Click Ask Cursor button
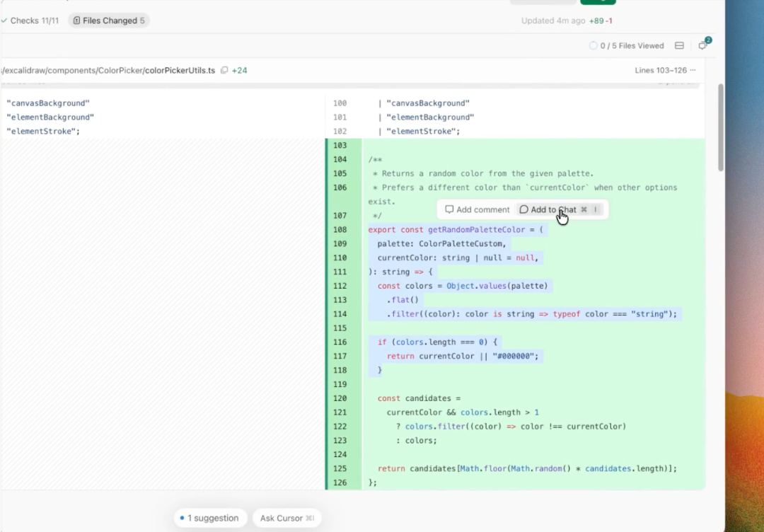Viewport: 764px width, 532px height. [x=287, y=518]
